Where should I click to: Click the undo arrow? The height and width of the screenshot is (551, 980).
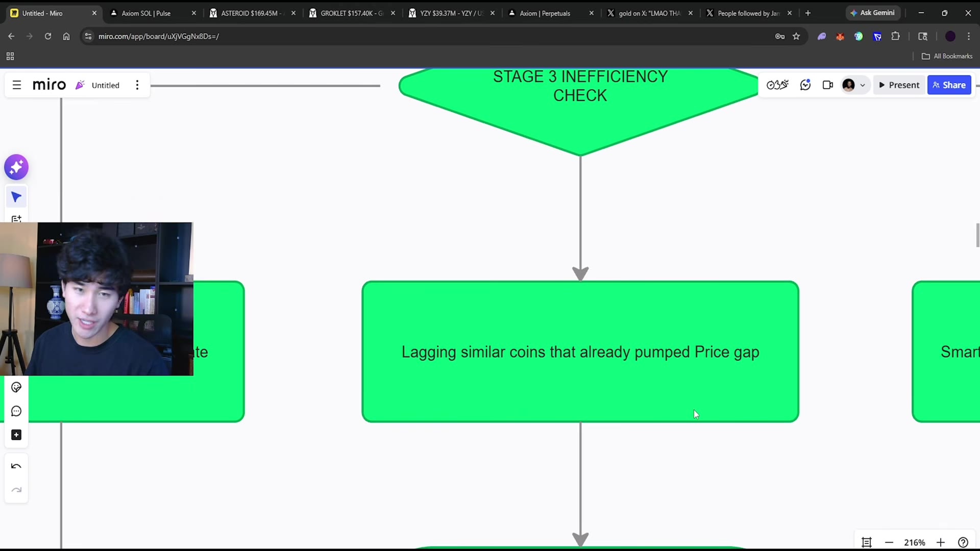click(16, 466)
